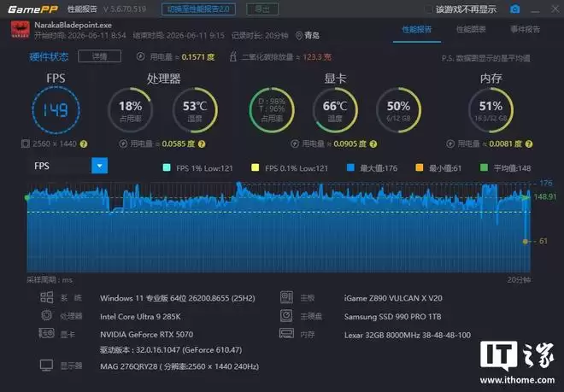The image size is (564, 392).
Task: Click the yellow FPS 0.1% Low swatch
Action: 256,167
